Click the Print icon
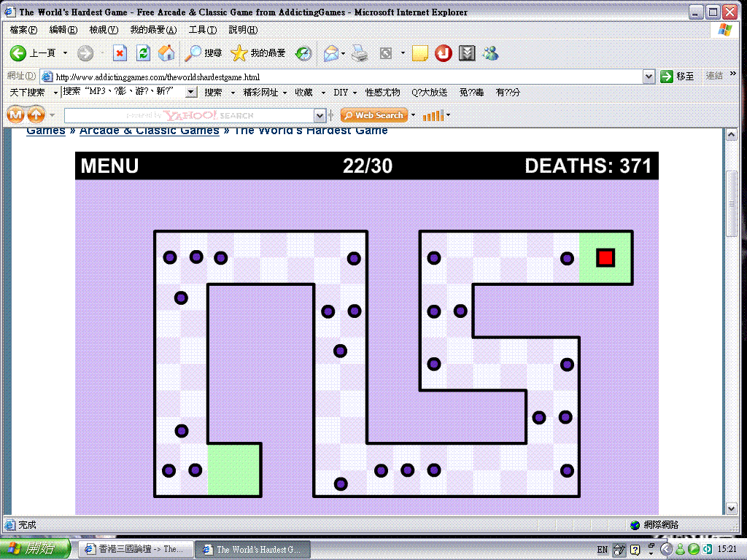Image resolution: width=747 pixels, height=560 pixels. 360,53
